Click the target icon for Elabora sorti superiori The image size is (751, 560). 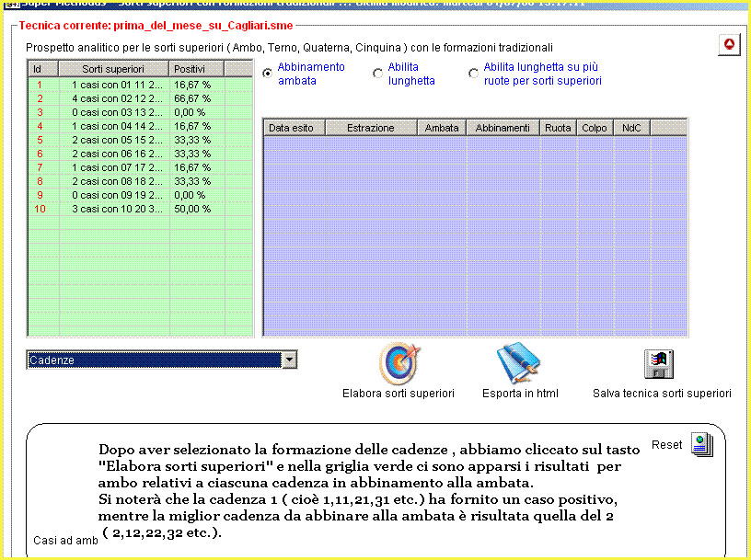click(399, 363)
